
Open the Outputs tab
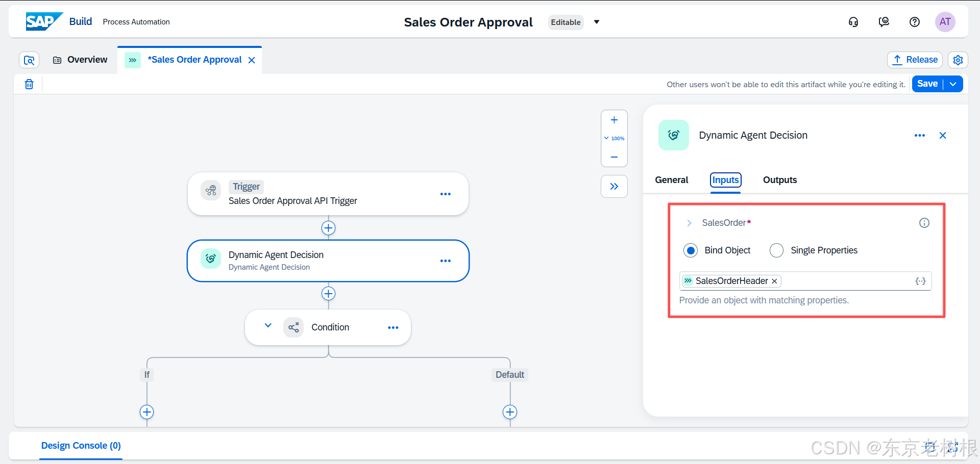tap(780, 180)
